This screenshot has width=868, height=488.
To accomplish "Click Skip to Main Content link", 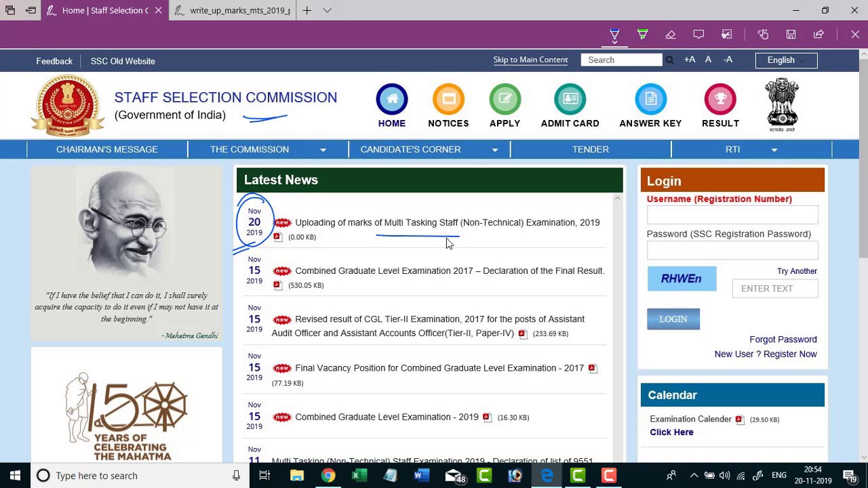I will pos(530,60).
